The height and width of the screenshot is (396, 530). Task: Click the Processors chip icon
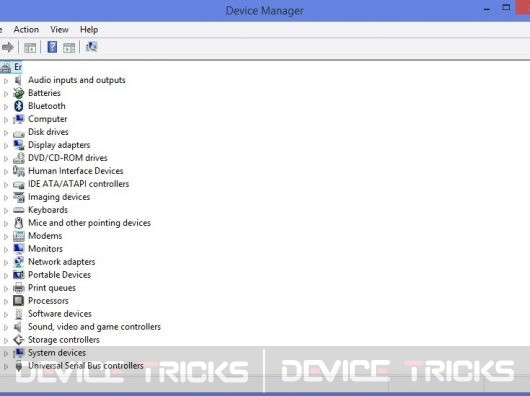pos(19,301)
